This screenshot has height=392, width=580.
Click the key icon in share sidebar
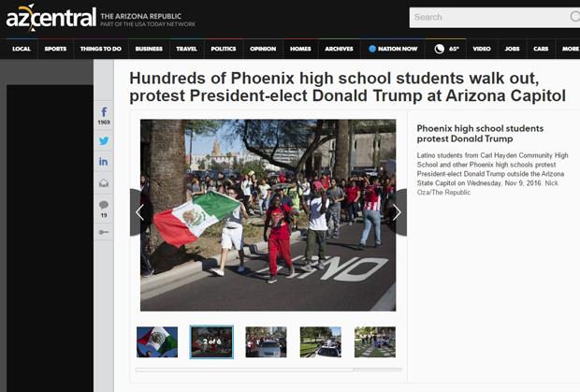click(104, 232)
